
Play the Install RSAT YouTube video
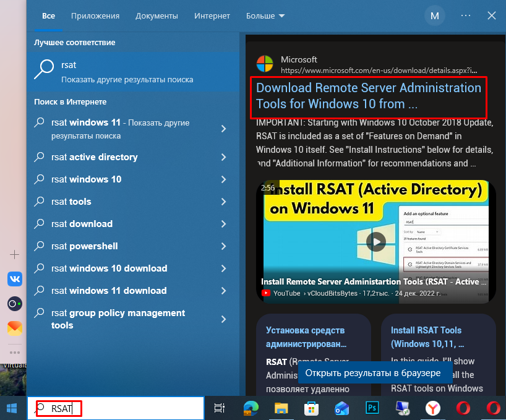pyautogui.click(x=375, y=241)
